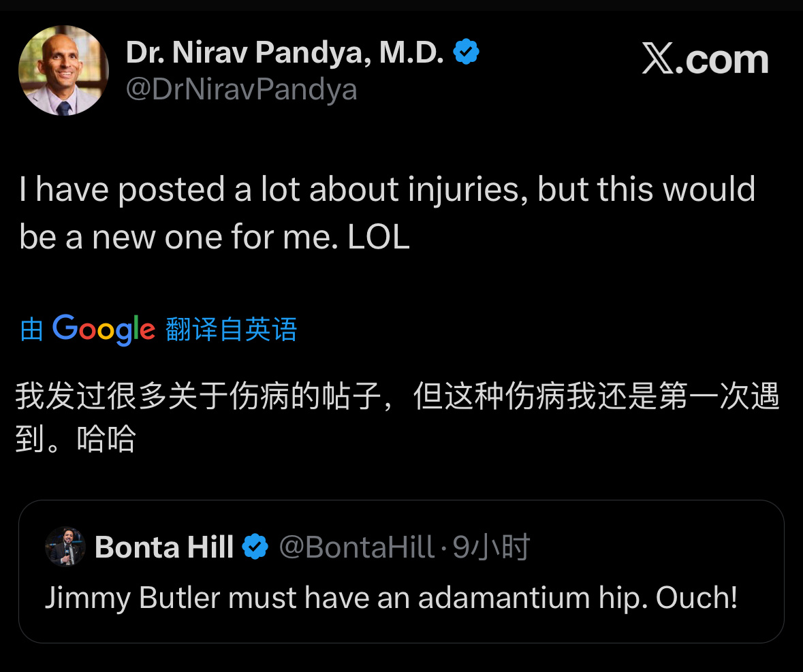Click the ".com" text beside the X logo

(x=727, y=61)
